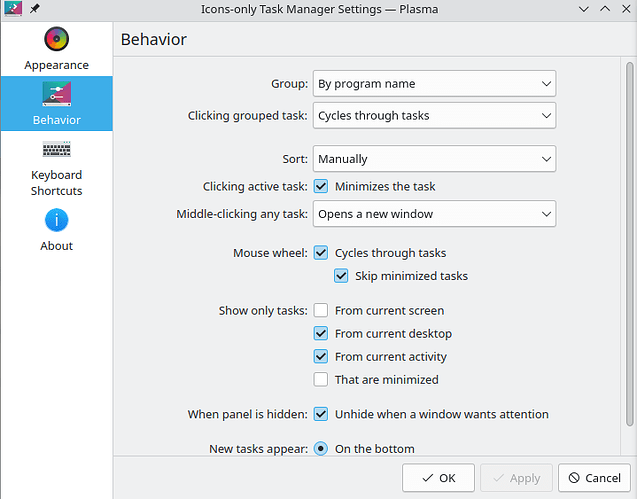
Task: Confirm settings with the OK button
Action: 438,478
